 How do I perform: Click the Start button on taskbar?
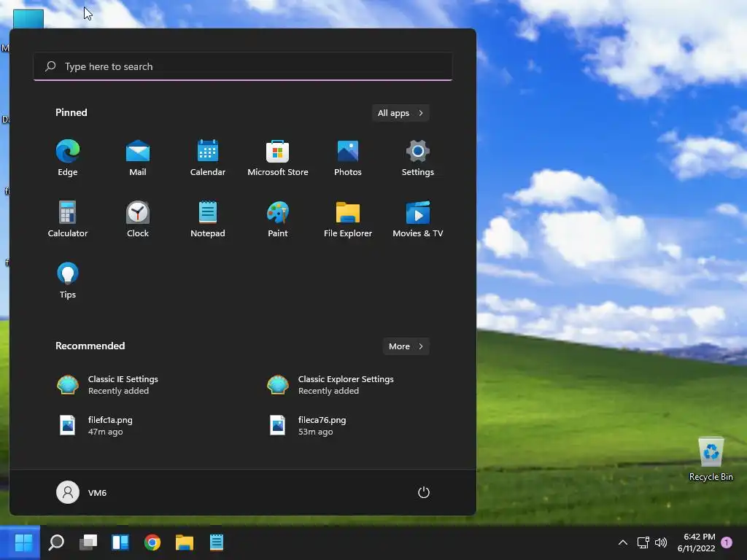click(23, 542)
